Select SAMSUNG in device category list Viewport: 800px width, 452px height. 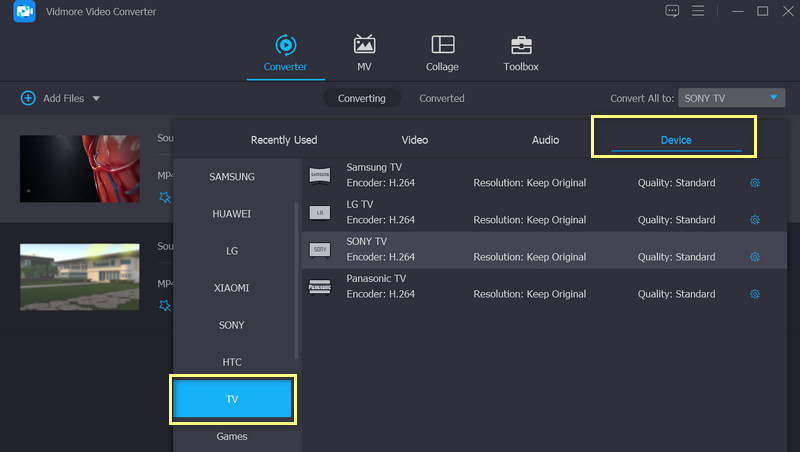point(232,177)
